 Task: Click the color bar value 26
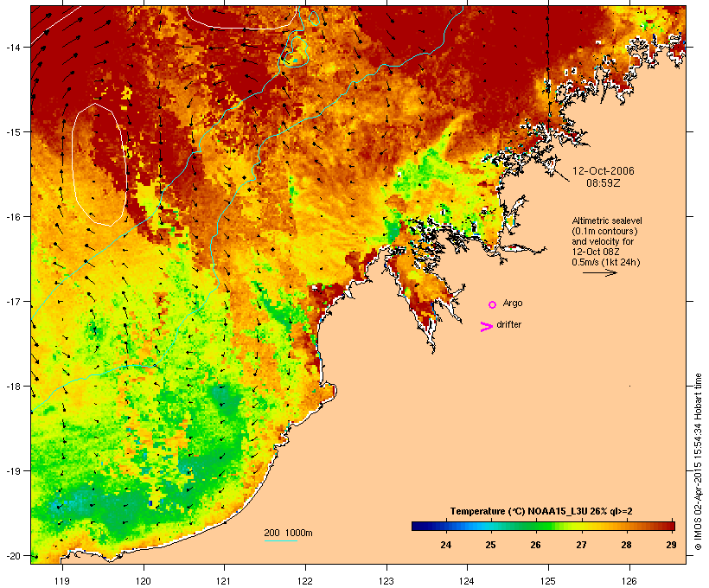click(x=535, y=545)
